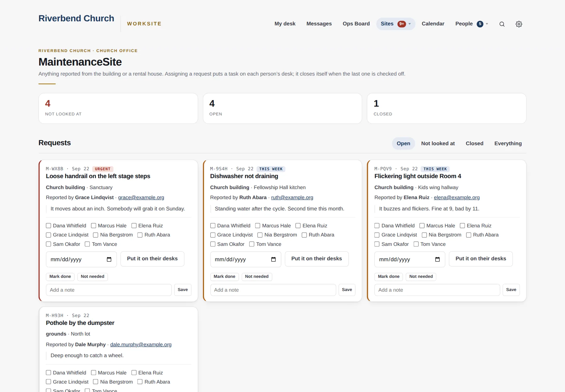
Task: Save note on Loose handrail card
Action: [x=183, y=290]
